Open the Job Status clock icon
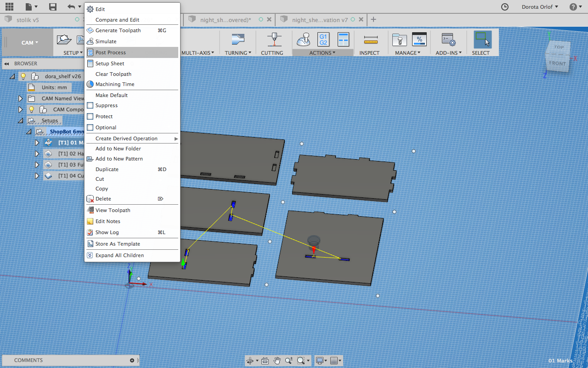The height and width of the screenshot is (368, 588). pyautogui.click(x=505, y=7)
